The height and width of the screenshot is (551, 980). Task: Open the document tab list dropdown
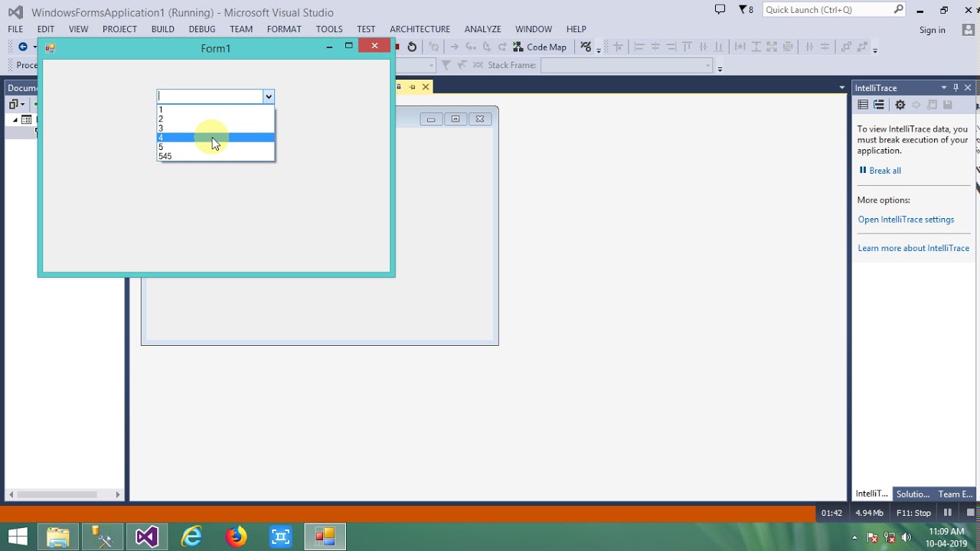pos(842,87)
